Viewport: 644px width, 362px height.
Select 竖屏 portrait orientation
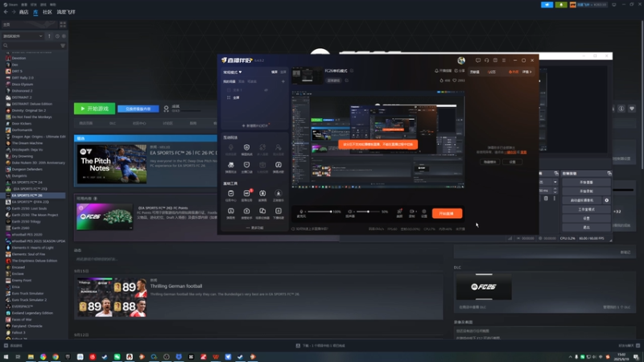point(283,72)
